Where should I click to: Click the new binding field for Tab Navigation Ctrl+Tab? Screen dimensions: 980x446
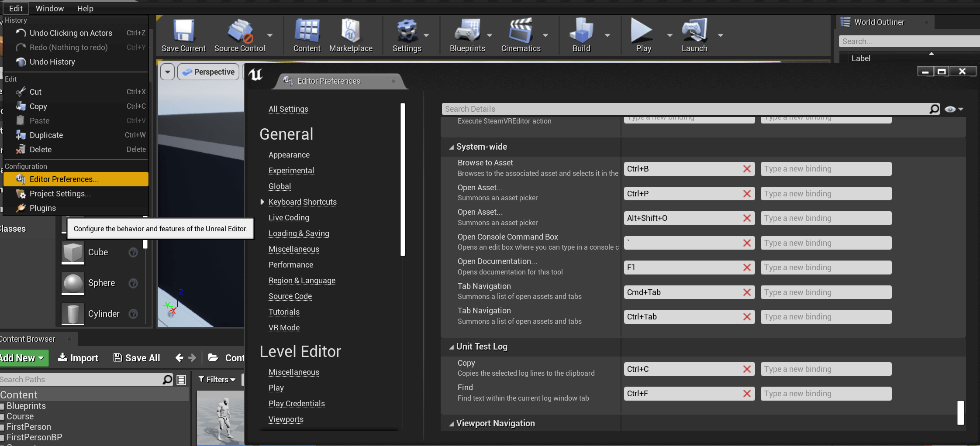point(826,317)
